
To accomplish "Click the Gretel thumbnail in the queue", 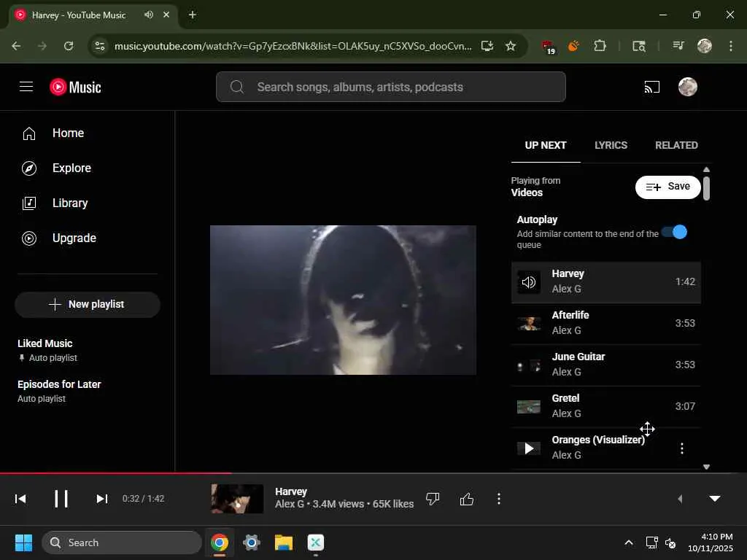I will [529, 407].
